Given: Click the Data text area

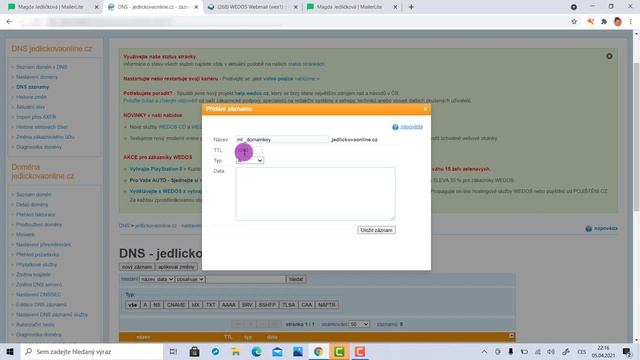Looking at the screenshot, I should pyautogui.click(x=315, y=193).
